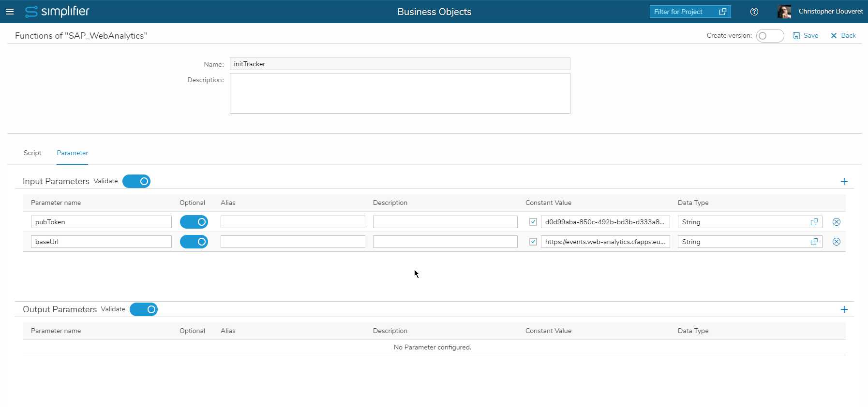Click Description field of baseUrl row
Image resolution: width=868 pixels, height=407 pixels.
[445, 242]
